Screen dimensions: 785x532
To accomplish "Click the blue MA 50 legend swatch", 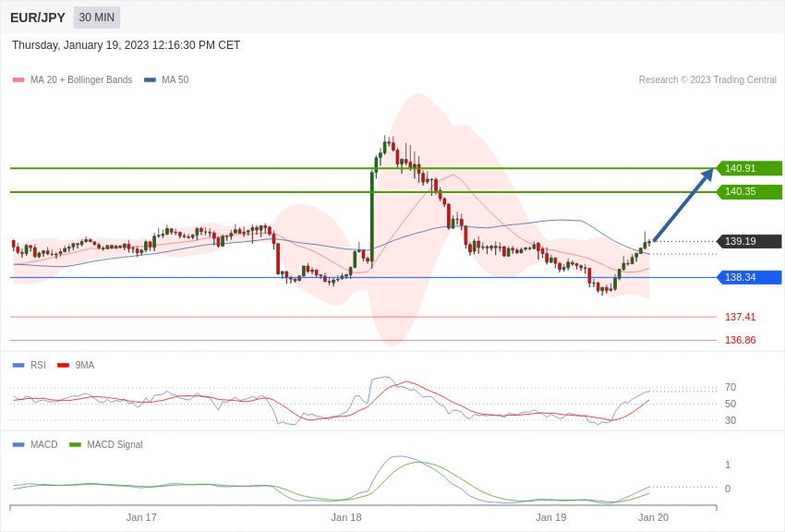I will (x=150, y=80).
